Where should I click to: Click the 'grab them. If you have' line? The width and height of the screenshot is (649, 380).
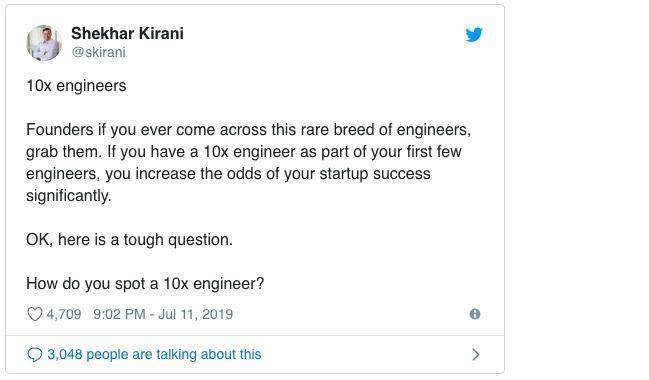(244, 152)
